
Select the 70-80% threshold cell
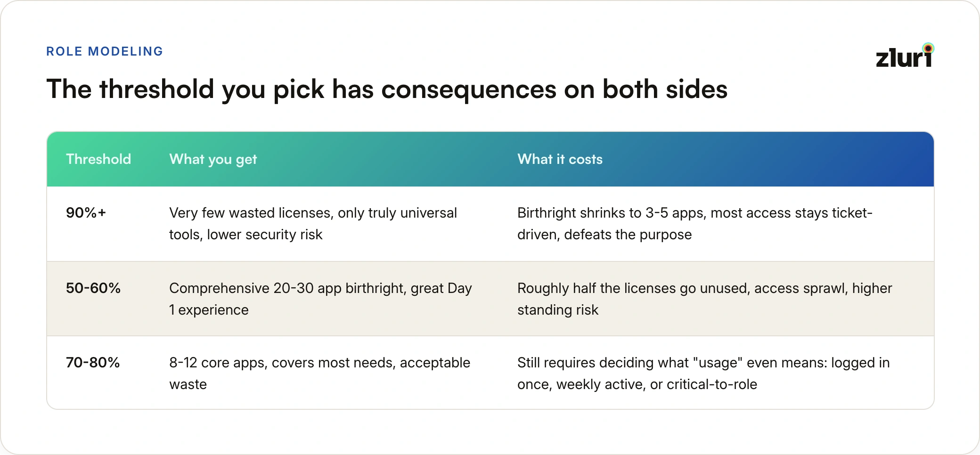pos(93,363)
